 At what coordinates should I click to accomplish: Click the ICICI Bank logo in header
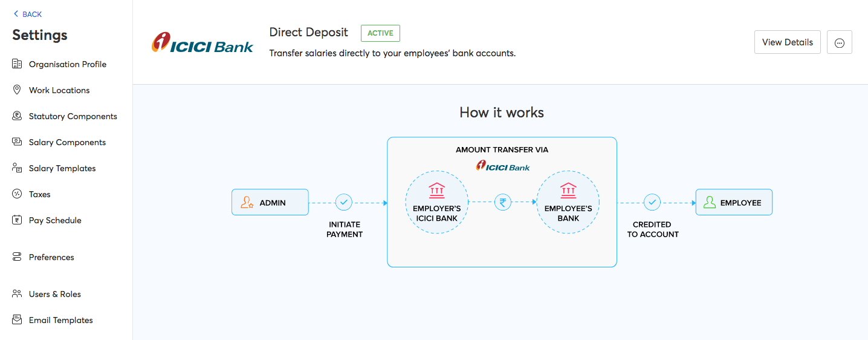202,43
